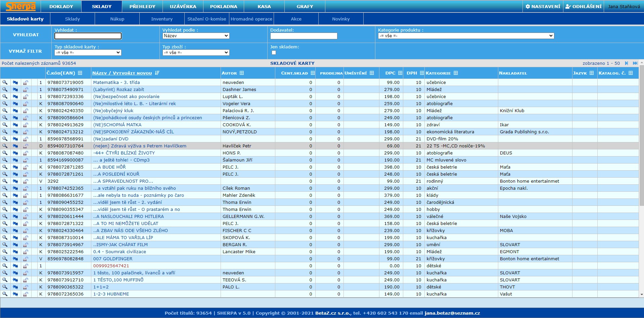Jump to last page of results
The width and height of the screenshot is (644, 318).
tap(635, 63)
